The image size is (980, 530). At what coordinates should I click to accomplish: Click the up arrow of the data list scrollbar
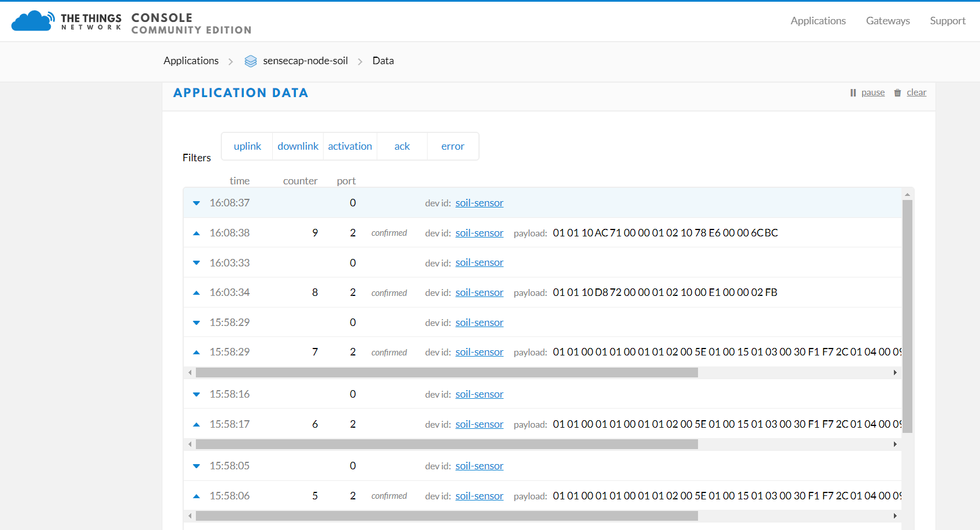pyautogui.click(x=907, y=194)
